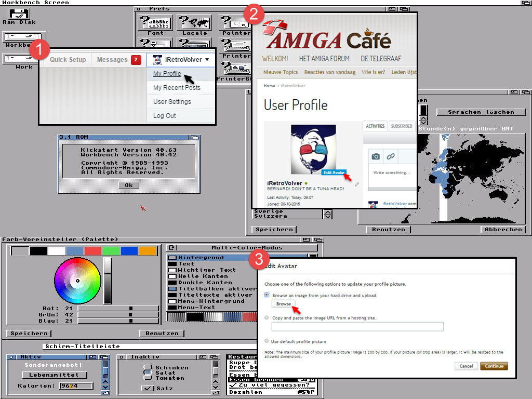Select the orange palette color swatch

pos(148,251)
